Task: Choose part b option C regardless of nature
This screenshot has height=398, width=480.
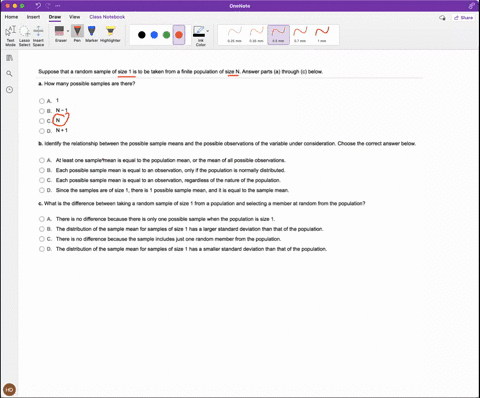Action: pos(42,180)
